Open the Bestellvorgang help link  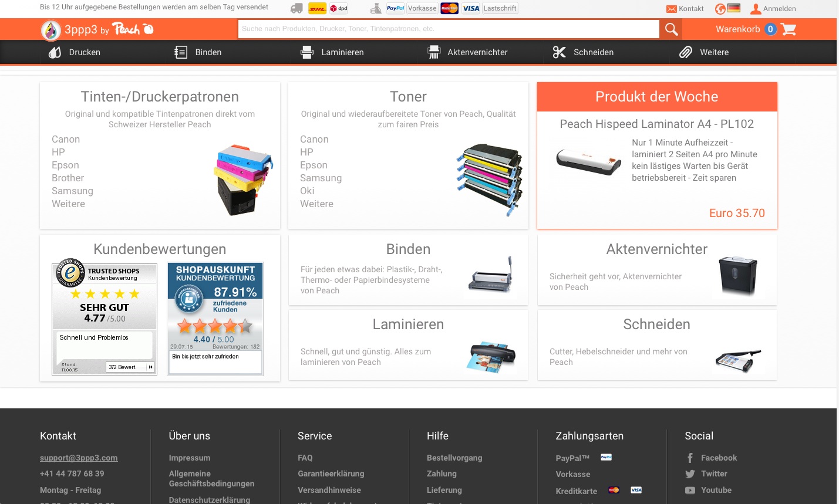coord(454,458)
